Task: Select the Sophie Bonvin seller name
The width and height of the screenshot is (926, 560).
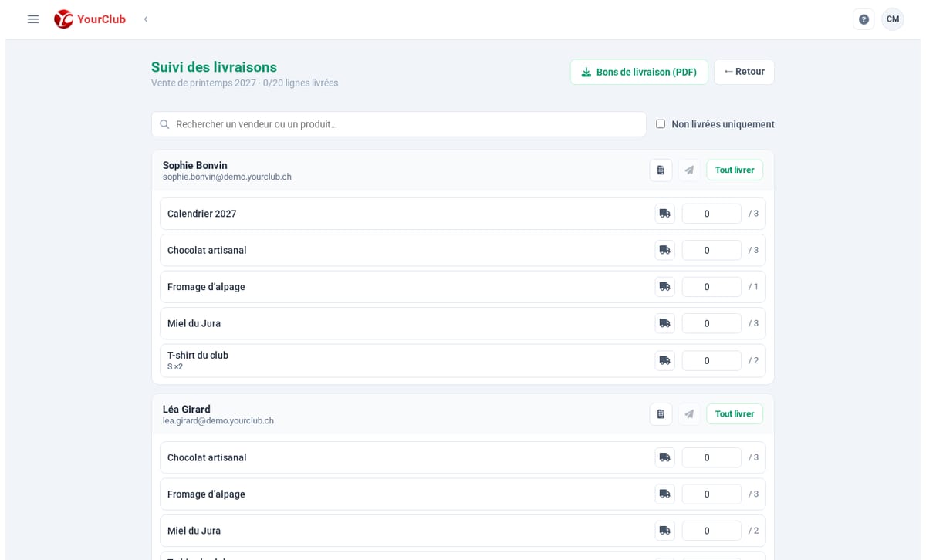Action: tap(194, 165)
